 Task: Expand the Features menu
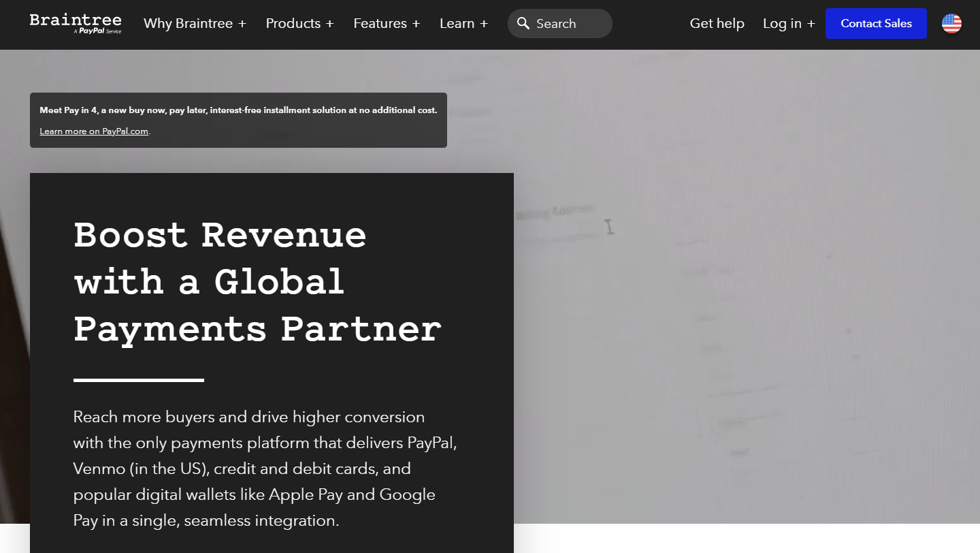[387, 24]
